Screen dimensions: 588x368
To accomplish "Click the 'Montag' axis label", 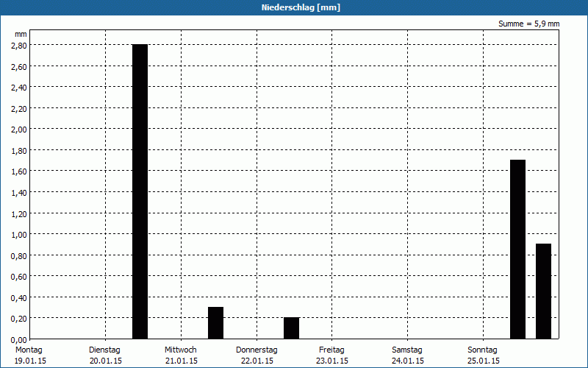I will 29,350.
